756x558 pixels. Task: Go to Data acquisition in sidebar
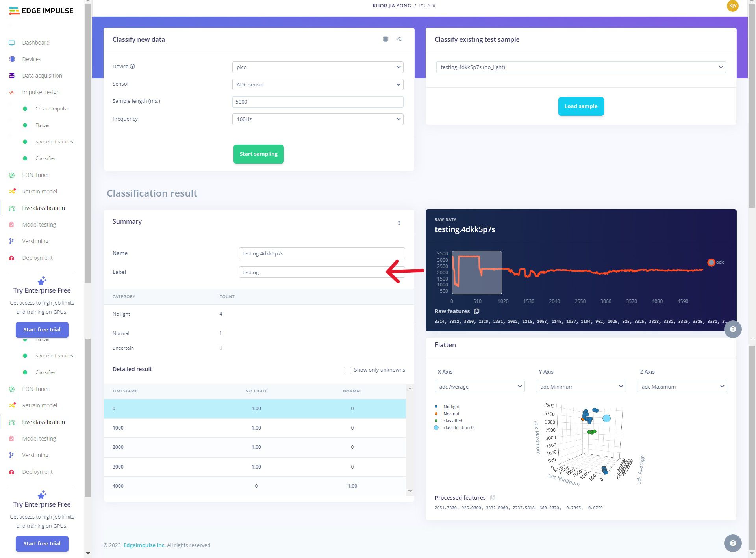click(42, 76)
